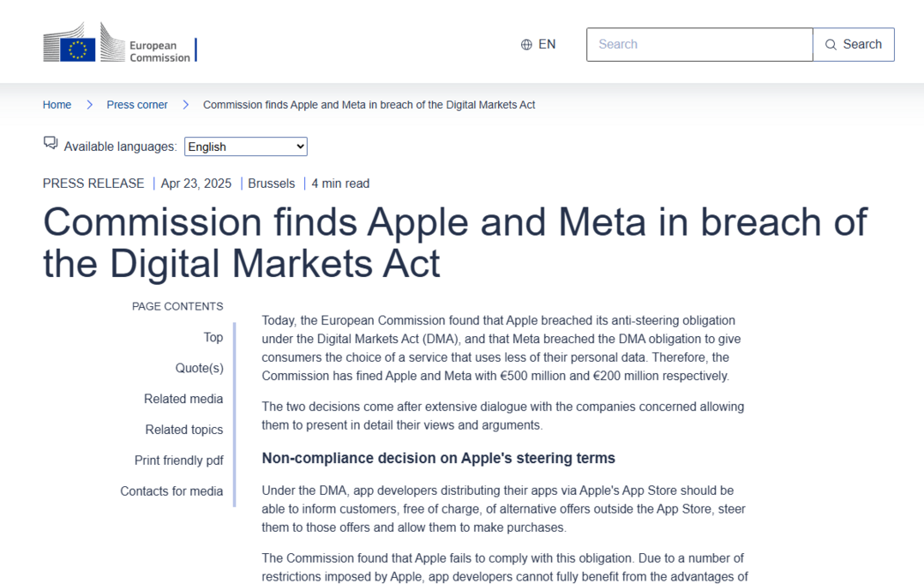
Task: Click the paragraph starting 'The two decisions come'
Action: [502, 416]
